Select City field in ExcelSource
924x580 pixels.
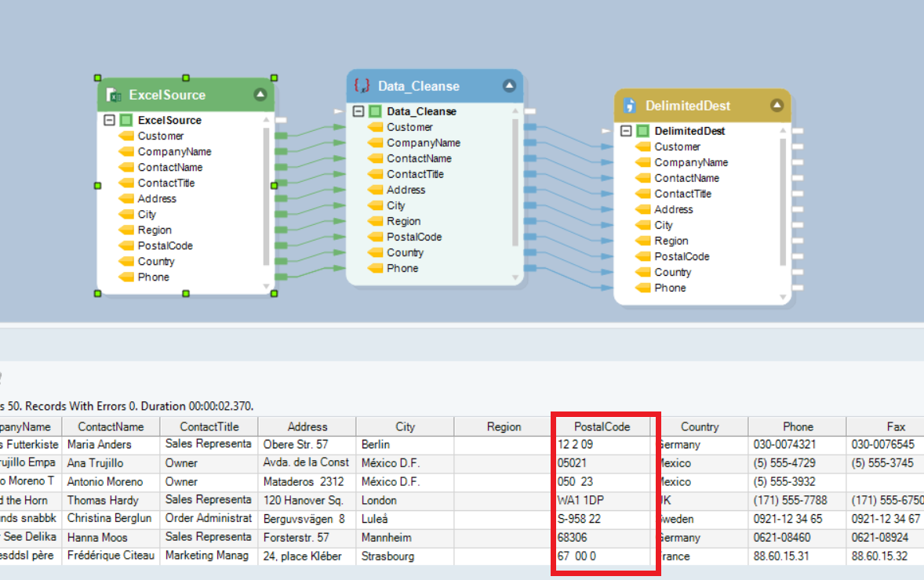[x=147, y=214]
